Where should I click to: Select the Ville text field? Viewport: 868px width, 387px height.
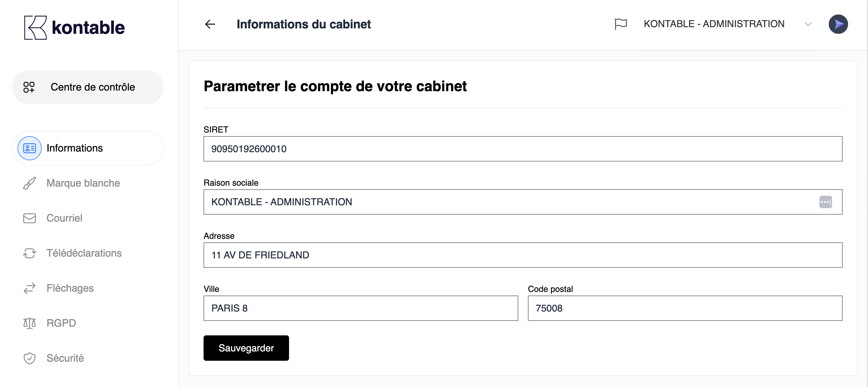point(361,308)
